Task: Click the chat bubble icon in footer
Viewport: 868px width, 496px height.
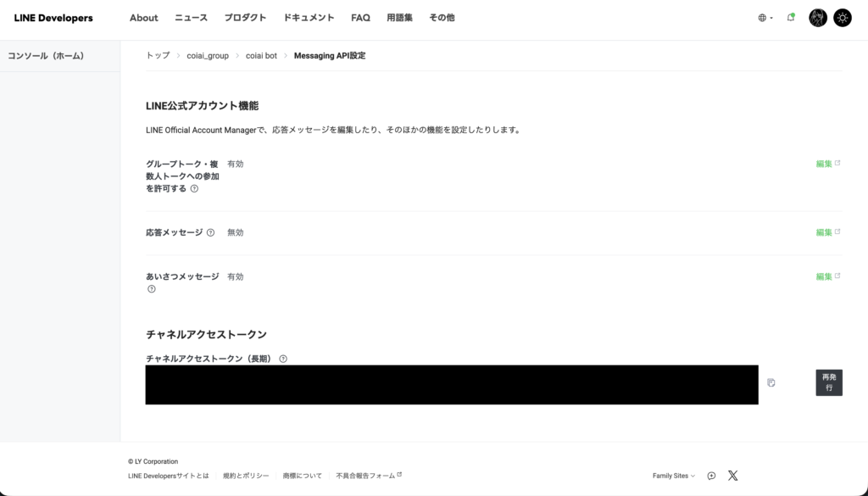Action: 711,476
